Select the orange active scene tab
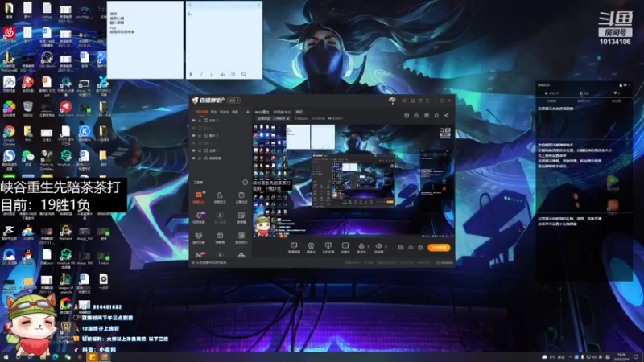Screen dimensions: 644x362 [x=201, y=112]
